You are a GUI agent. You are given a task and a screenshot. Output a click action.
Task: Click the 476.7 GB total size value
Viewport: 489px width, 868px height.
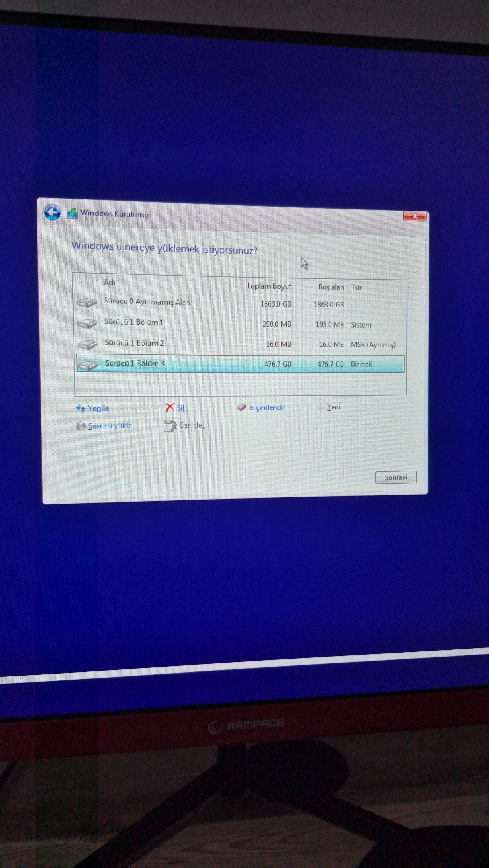(x=277, y=364)
